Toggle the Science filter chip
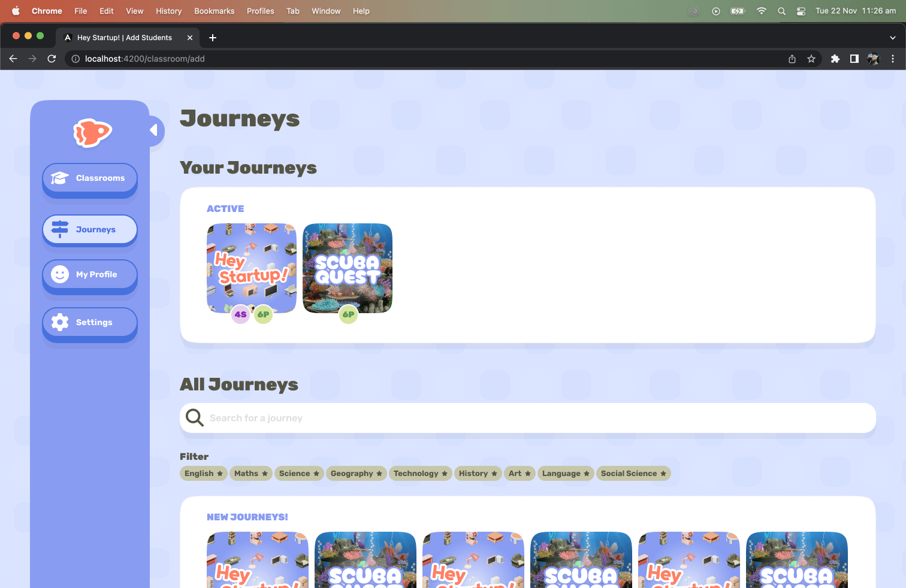Screen dimensions: 906x588 (299, 474)
